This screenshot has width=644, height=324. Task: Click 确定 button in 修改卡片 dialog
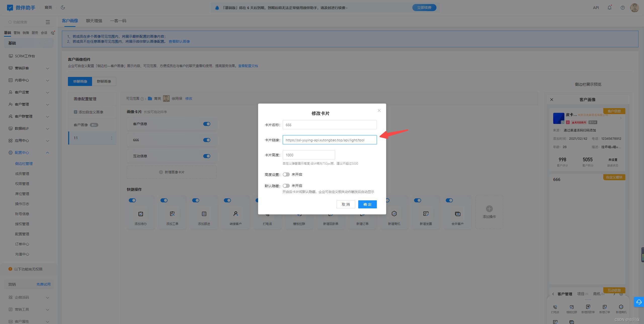point(367,204)
